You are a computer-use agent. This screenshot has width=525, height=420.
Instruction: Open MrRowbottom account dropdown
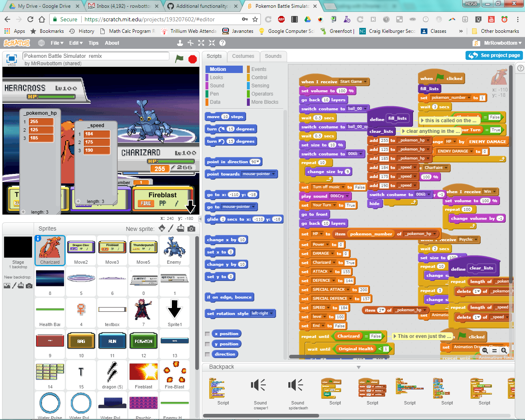(503, 43)
